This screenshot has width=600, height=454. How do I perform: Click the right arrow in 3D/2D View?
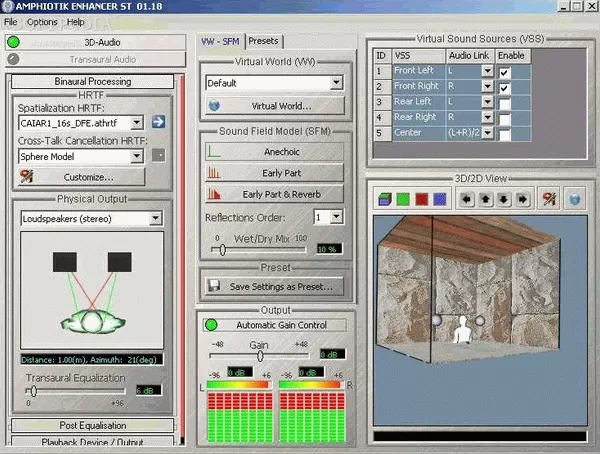tap(522, 199)
